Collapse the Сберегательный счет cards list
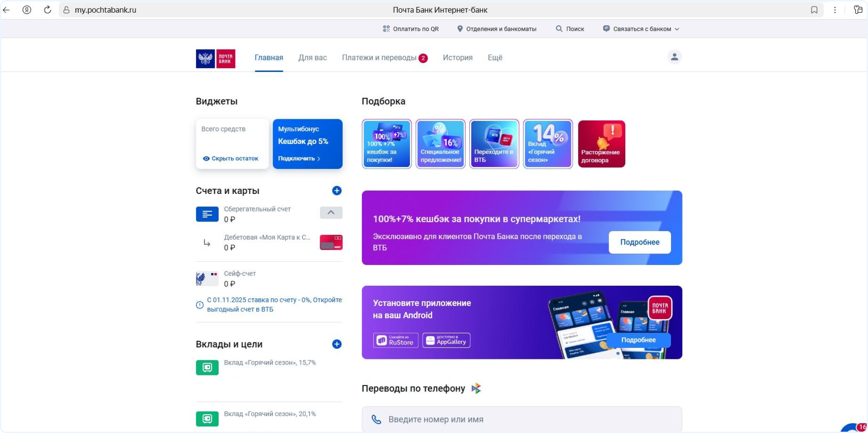The width and height of the screenshot is (868, 433). point(331,212)
